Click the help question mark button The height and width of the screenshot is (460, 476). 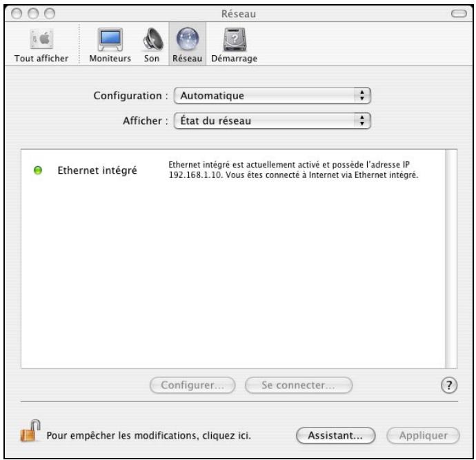[x=448, y=386]
